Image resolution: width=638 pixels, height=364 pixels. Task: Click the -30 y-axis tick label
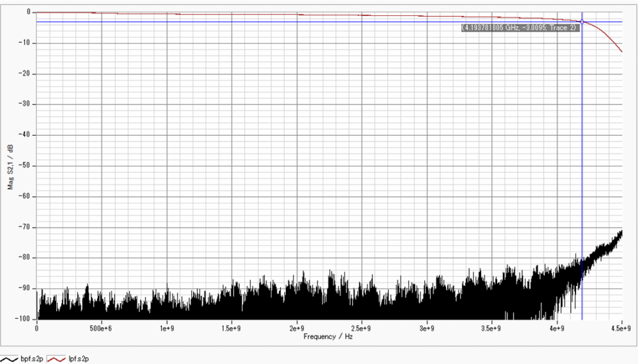[26, 104]
